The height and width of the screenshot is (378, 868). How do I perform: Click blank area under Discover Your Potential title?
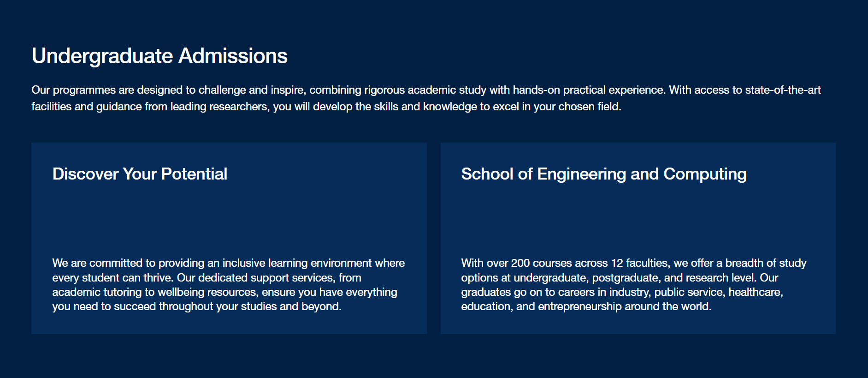(229, 219)
